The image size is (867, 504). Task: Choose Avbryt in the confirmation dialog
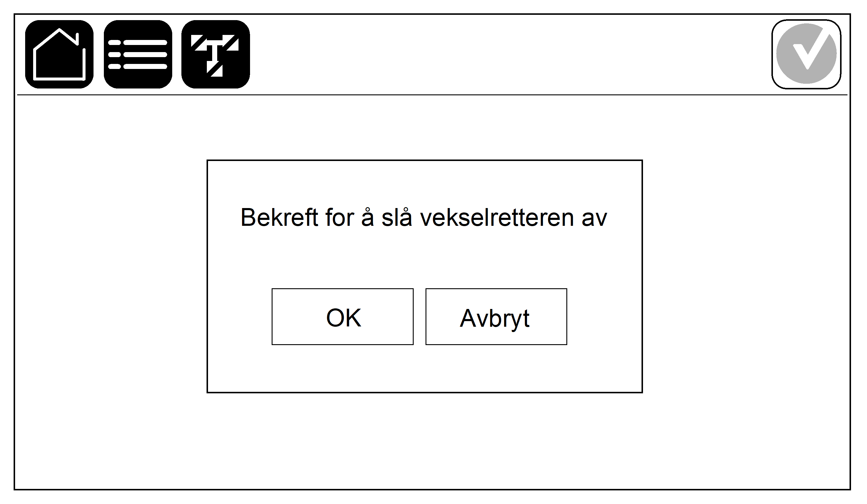click(x=496, y=318)
